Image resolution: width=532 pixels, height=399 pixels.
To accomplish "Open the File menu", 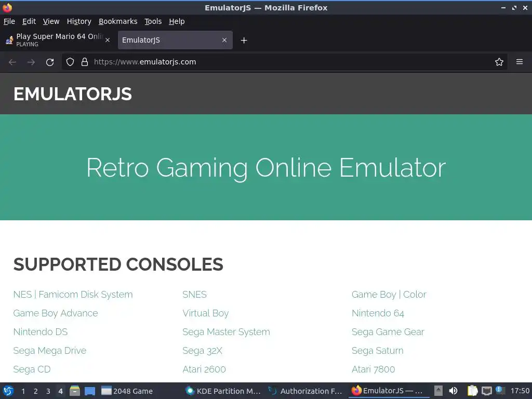I will coord(9,21).
